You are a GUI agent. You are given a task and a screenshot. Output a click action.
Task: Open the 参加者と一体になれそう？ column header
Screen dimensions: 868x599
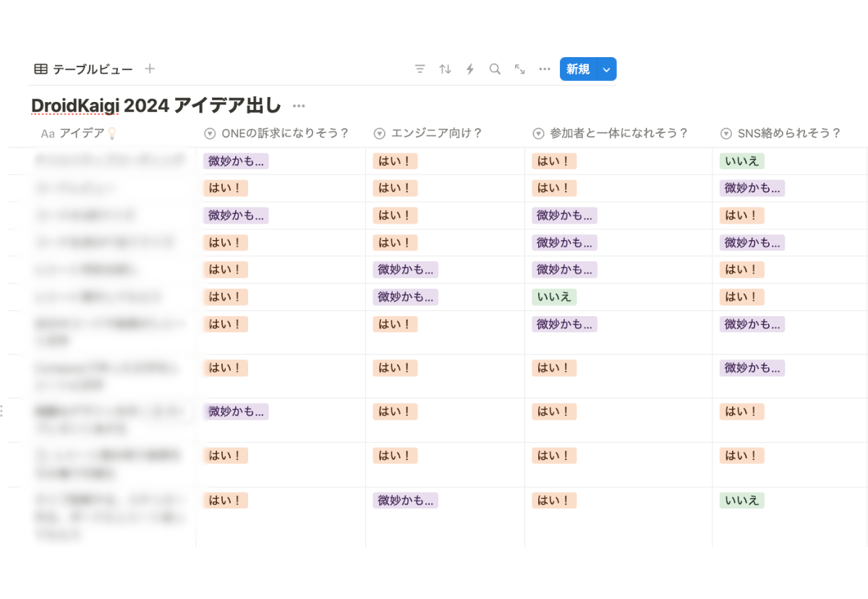[610, 133]
